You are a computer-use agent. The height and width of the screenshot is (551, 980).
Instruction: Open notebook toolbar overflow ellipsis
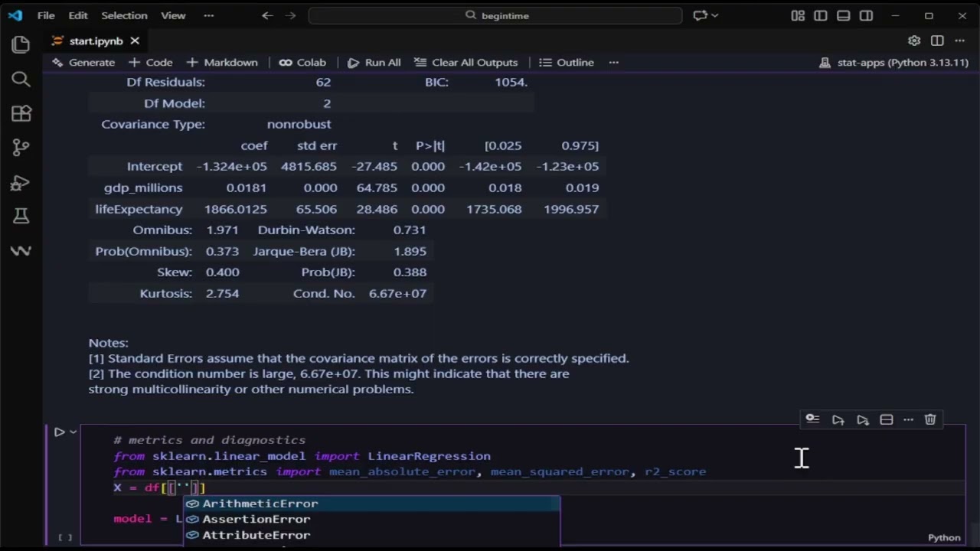tap(613, 62)
